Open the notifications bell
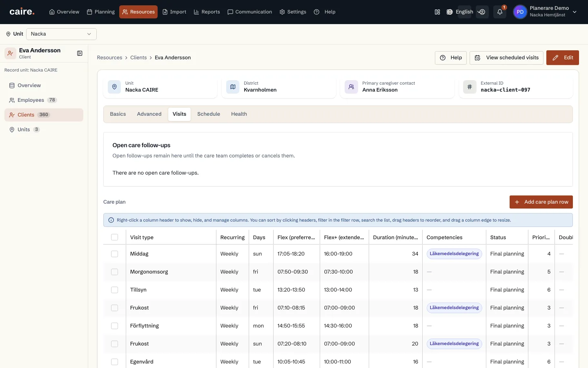588x368 pixels. coord(500,12)
